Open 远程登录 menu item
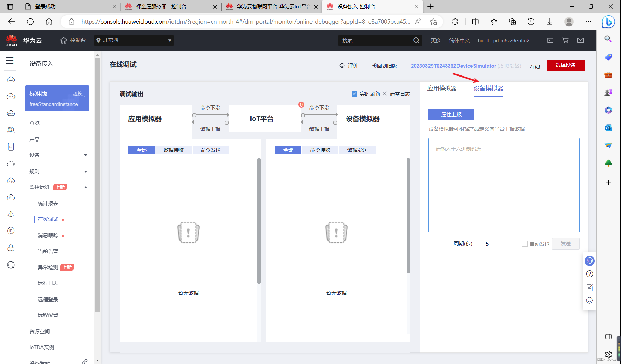The width and height of the screenshot is (621, 364). point(48,299)
